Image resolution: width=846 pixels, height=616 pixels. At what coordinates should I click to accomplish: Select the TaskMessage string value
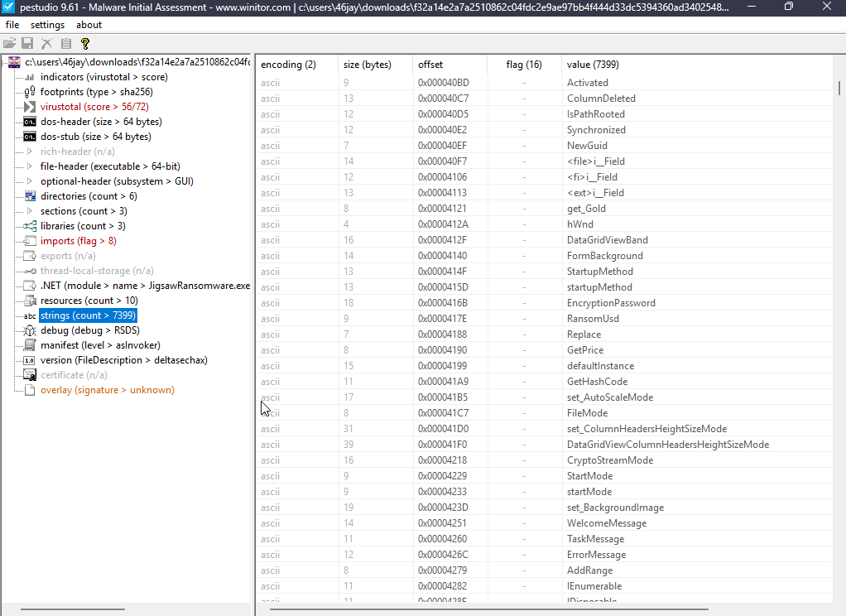pos(595,539)
